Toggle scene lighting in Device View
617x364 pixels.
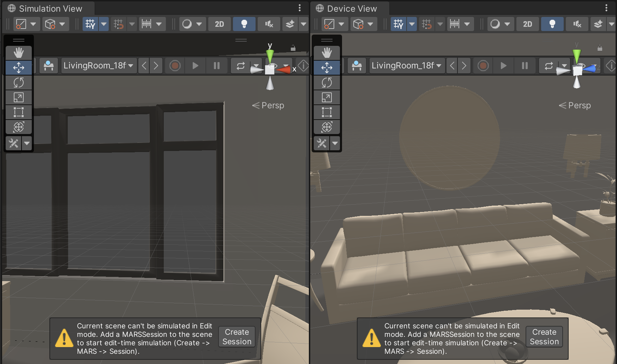pyautogui.click(x=552, y=24)
